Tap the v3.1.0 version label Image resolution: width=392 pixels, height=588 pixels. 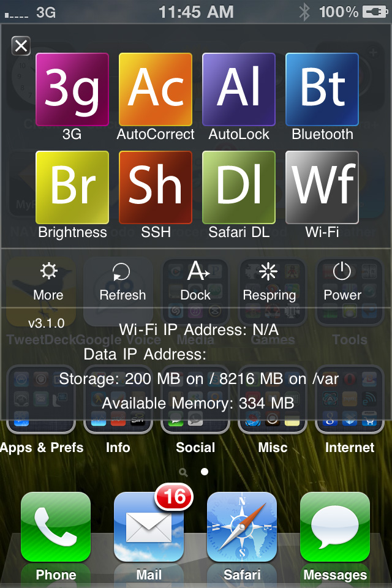pyautogui.click(x=46, y=323)
